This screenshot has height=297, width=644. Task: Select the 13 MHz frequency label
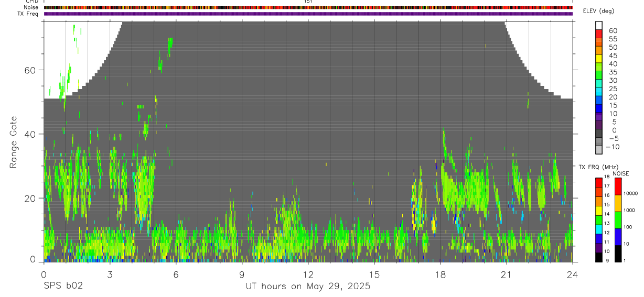(607, 223)
